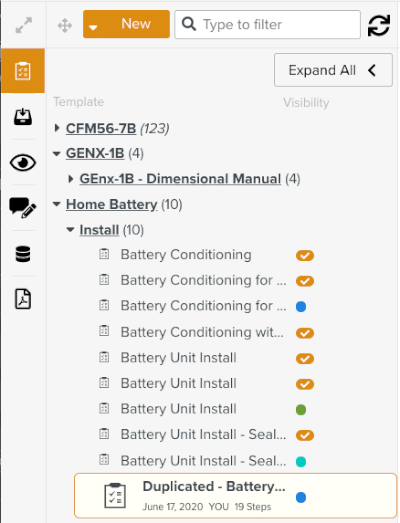Open the New button dropdown arrow
The image size is (400, 523).
[x=93, y=27]
